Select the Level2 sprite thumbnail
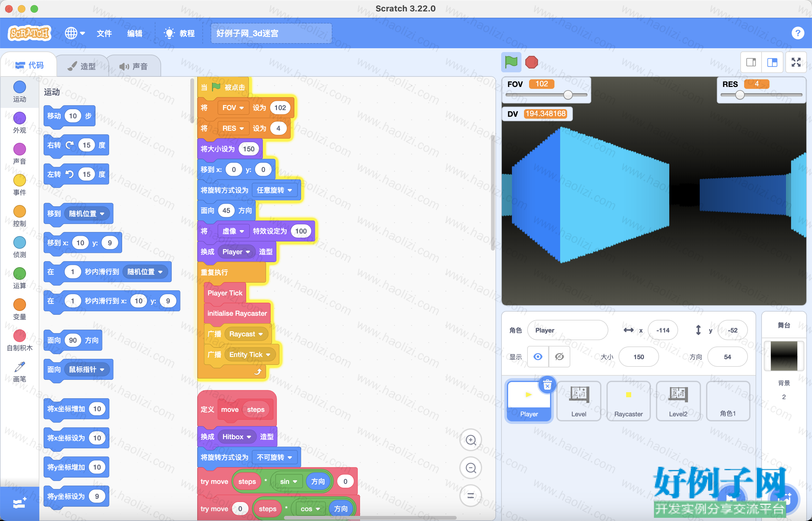Viewport: 812px width, 521px height. 678,401
